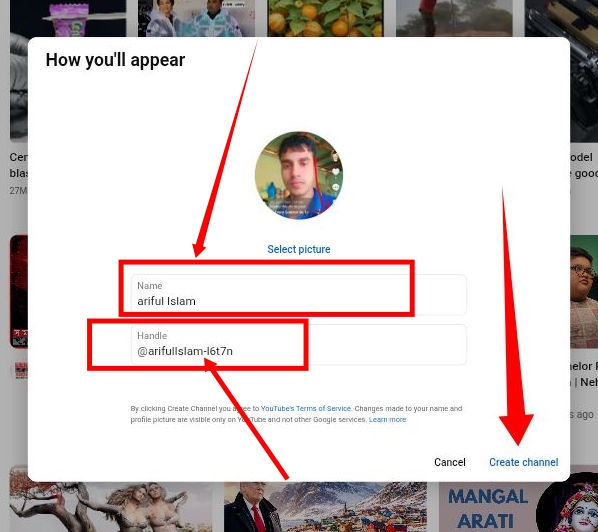The image size is (598, 532).
Task: Open the red dark thumbnail at left
Action: pos(19,291)
